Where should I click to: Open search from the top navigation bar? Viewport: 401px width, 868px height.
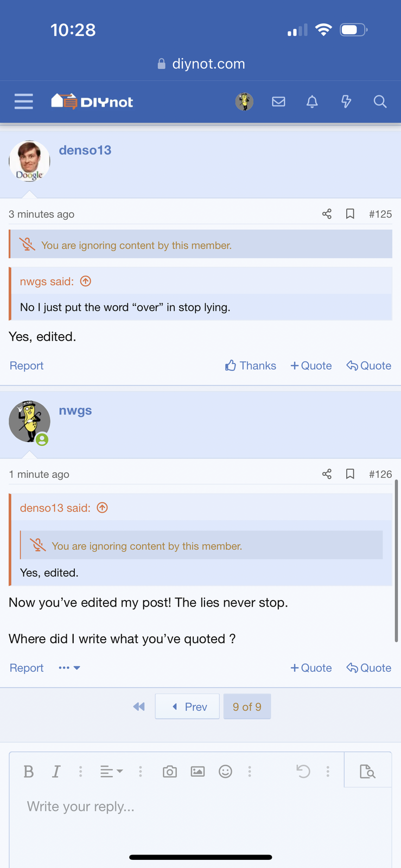380,101
